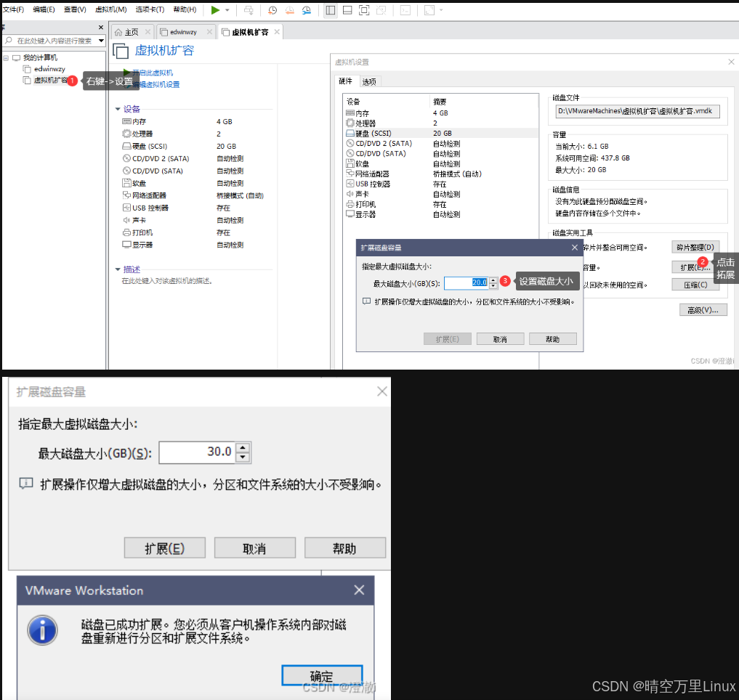Open the library search filter dropdown
The width and height of the screenshot is (739, 700).
point(101,41)
